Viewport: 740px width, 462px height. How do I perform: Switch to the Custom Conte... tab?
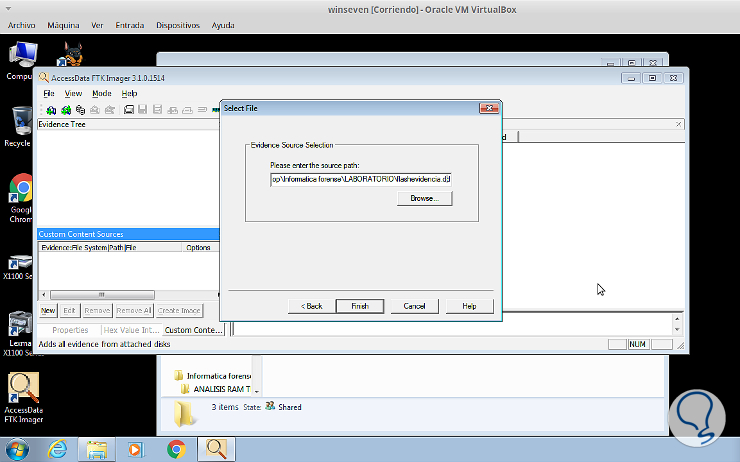click(x=193, y=330)
